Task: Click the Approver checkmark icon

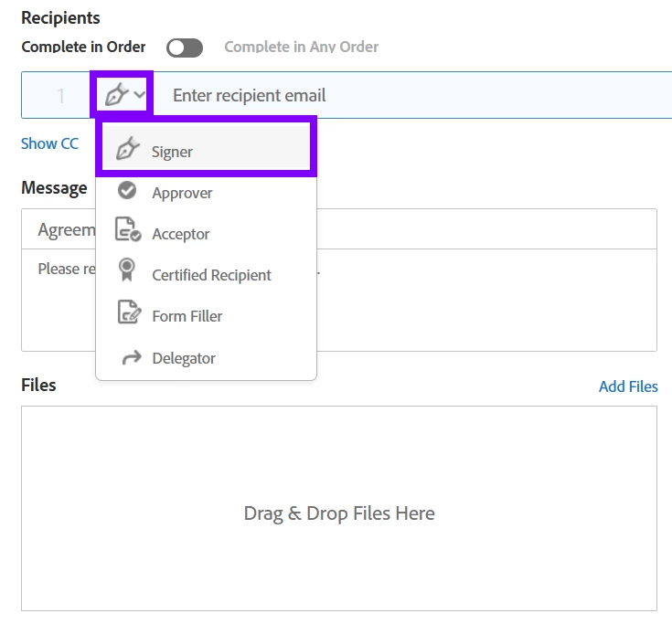Action: (x=127, y=191)
